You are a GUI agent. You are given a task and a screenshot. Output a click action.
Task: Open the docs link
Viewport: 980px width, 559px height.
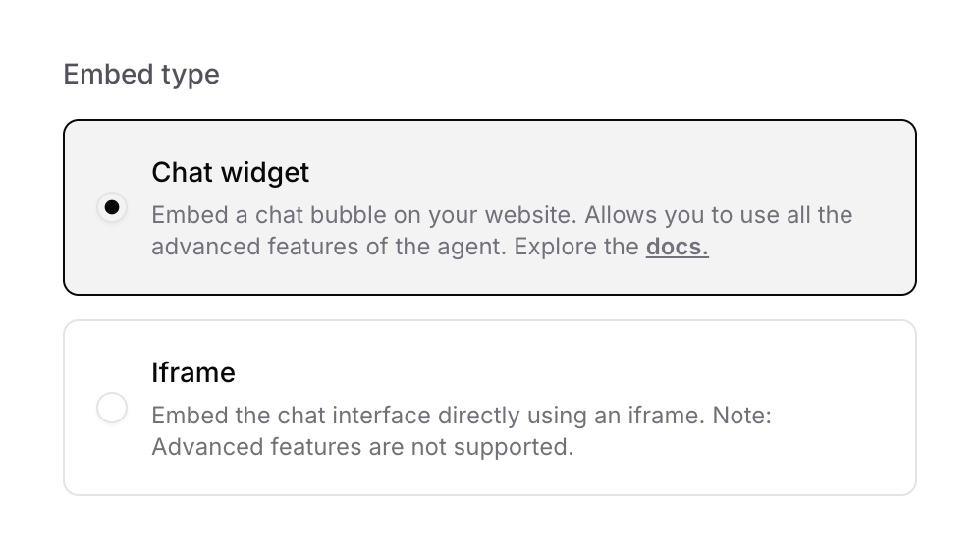point(677,247)
